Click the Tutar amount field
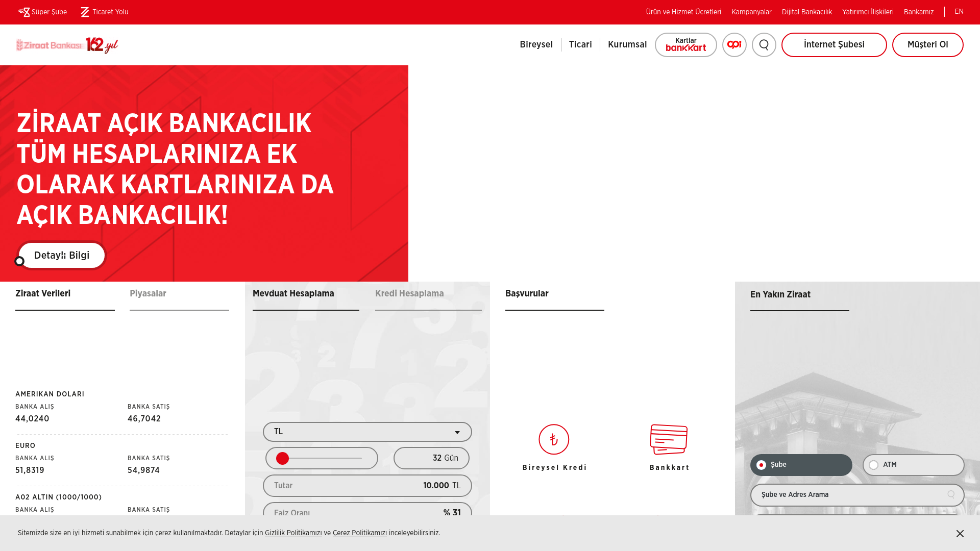 tap(367, 486)
